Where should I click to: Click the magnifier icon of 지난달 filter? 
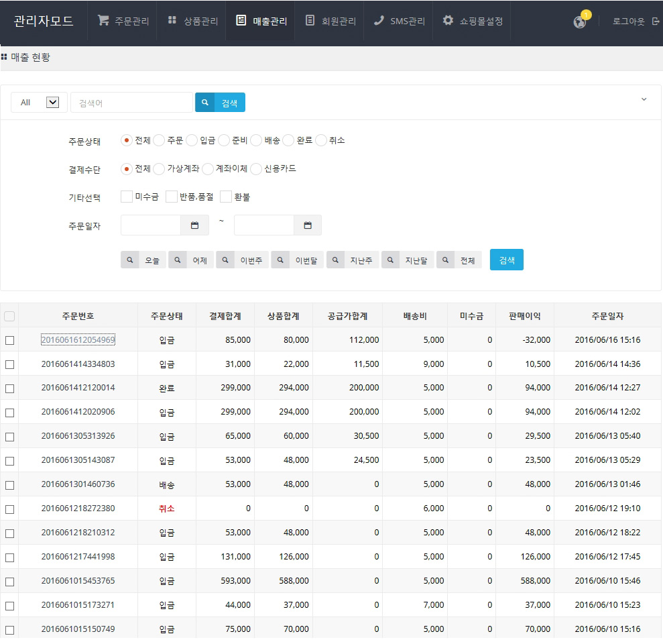(390, 260)
